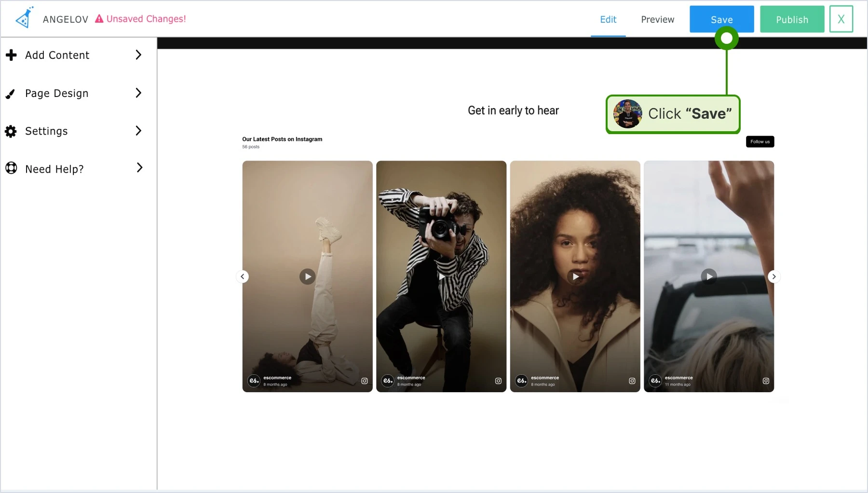
Task: Expand the Need Help chevron
Action: 139,168
